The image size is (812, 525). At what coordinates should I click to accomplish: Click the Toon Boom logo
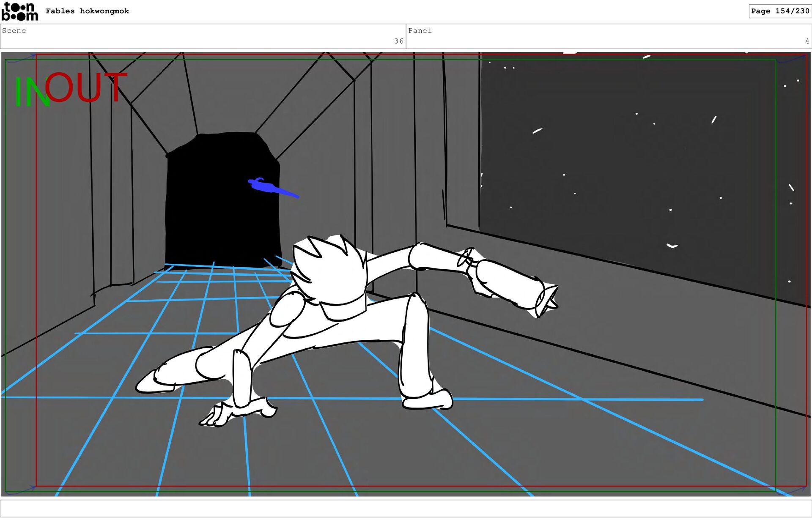(19, 11)
